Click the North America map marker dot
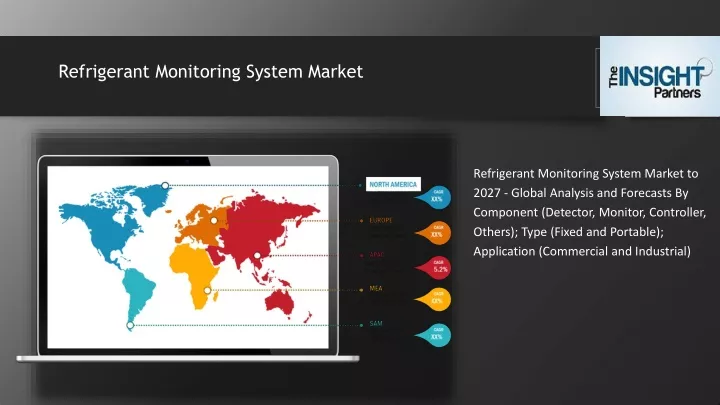Viewport: 720px width, 405px height. (x=165, y=186)
